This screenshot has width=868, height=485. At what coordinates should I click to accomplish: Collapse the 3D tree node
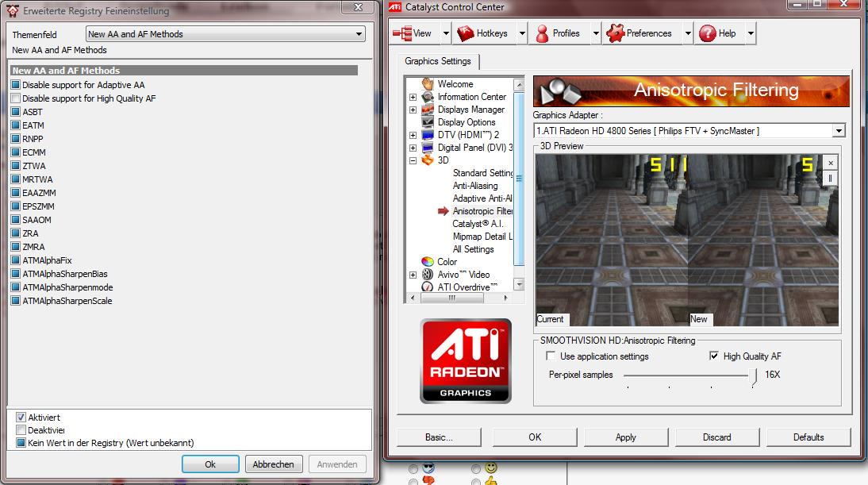(x=413, y=160)
